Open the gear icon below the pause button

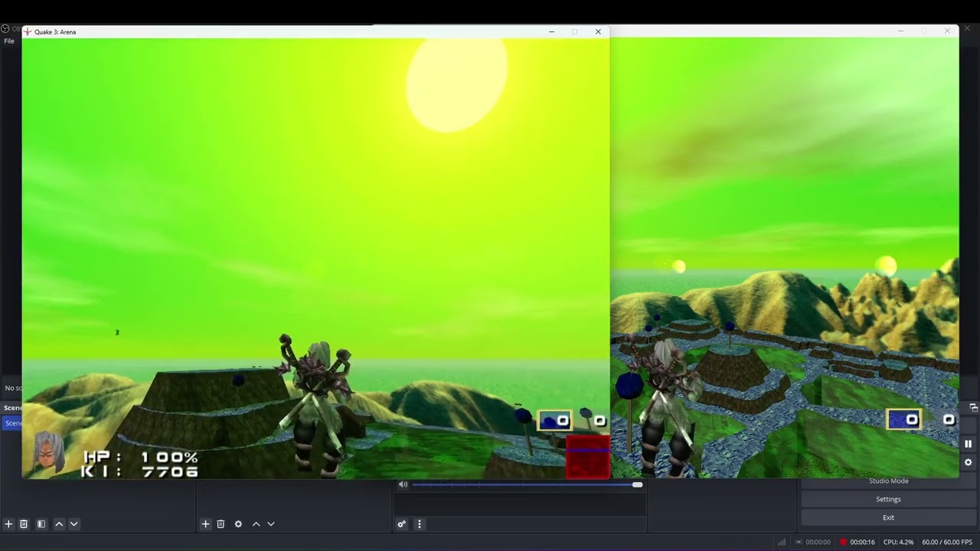(x=968, y=462)
